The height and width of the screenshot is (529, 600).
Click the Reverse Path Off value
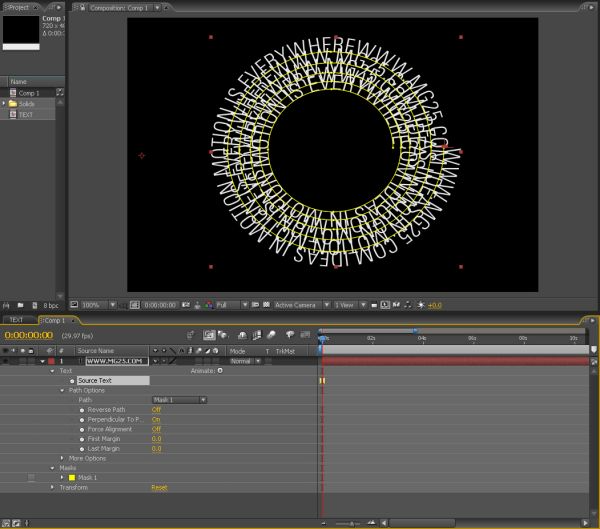click(156, 410)
